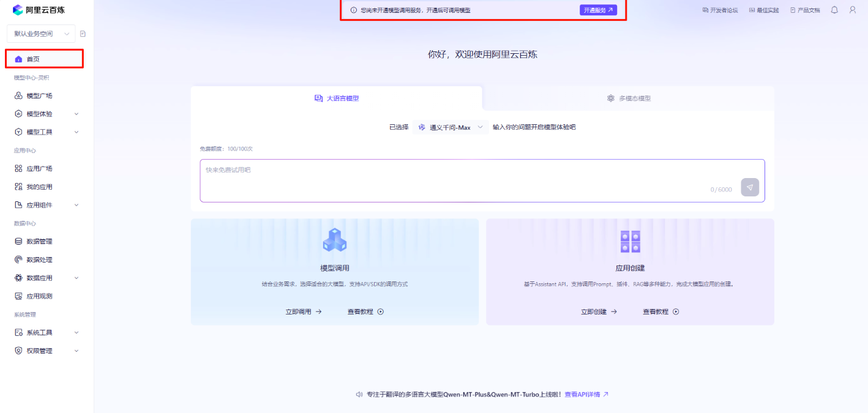Click the 模型中心-灵积 section label

(x=31, y=78)
